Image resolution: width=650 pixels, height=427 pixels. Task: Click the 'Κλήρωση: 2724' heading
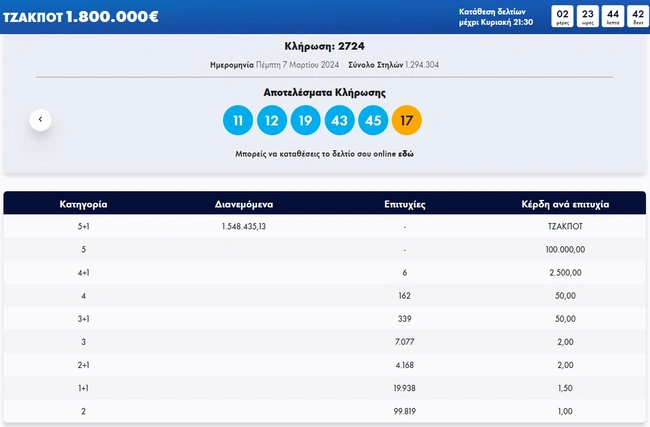[325, 46]
